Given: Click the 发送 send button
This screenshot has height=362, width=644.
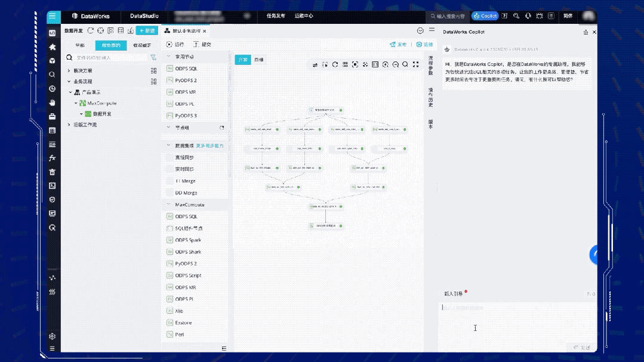Looking at the screenshot, I should (582, 347).
